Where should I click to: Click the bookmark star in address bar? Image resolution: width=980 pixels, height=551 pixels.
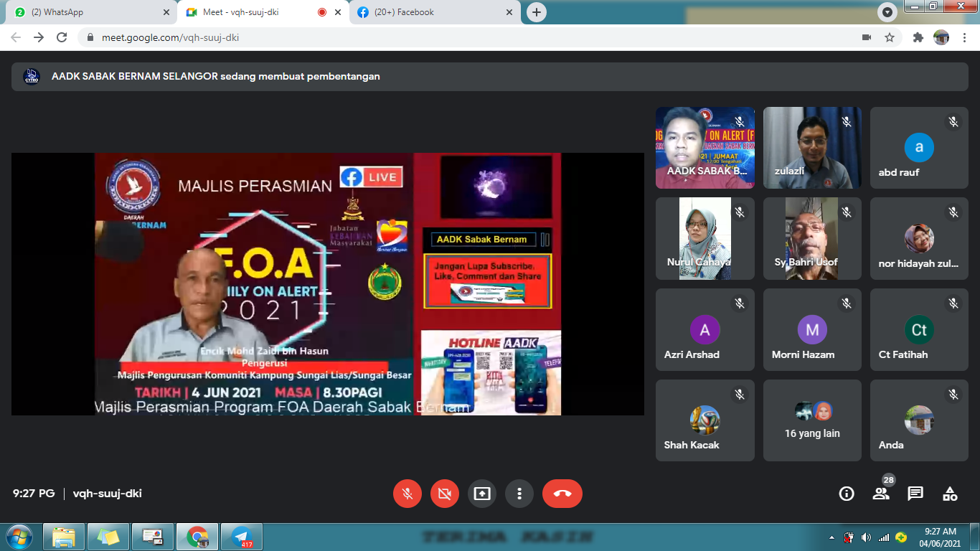coord(890,37)
